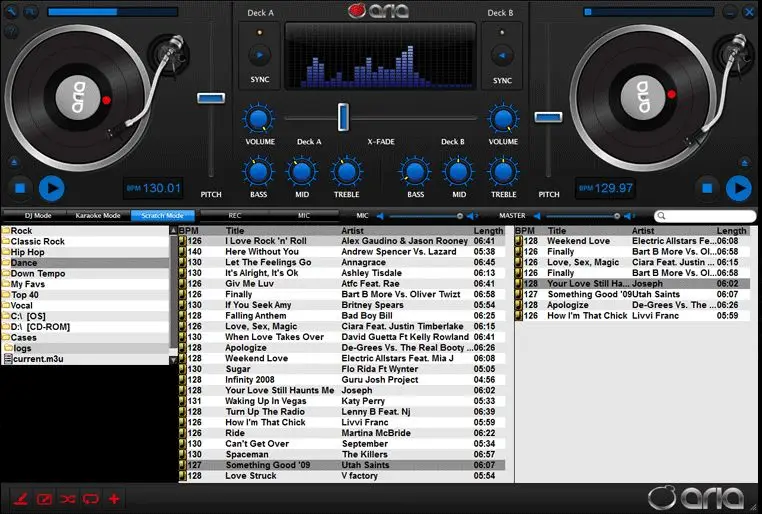
Task: Switch to DJ Mode
Action: tap(37, 215)
